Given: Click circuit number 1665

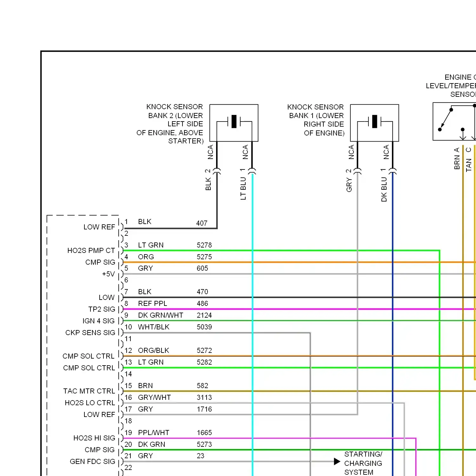Looking at the screenshot, I should coord(204,433).
